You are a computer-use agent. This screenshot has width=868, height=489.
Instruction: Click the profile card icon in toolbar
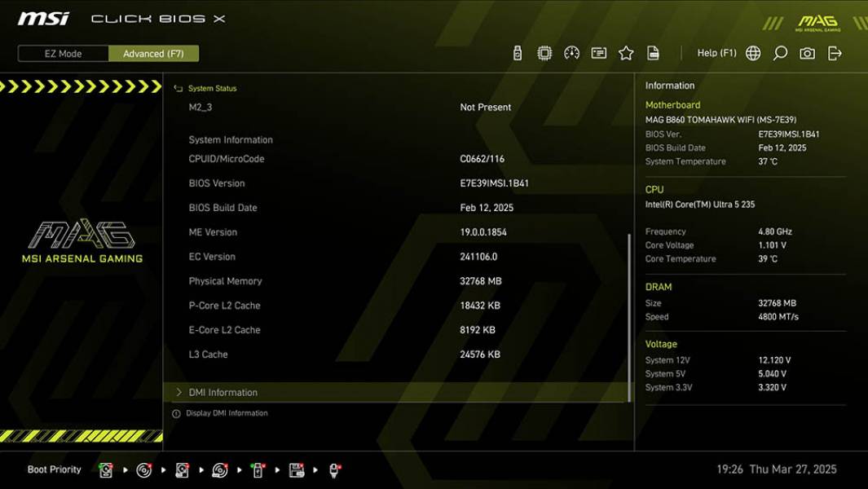tap(598, 53)
